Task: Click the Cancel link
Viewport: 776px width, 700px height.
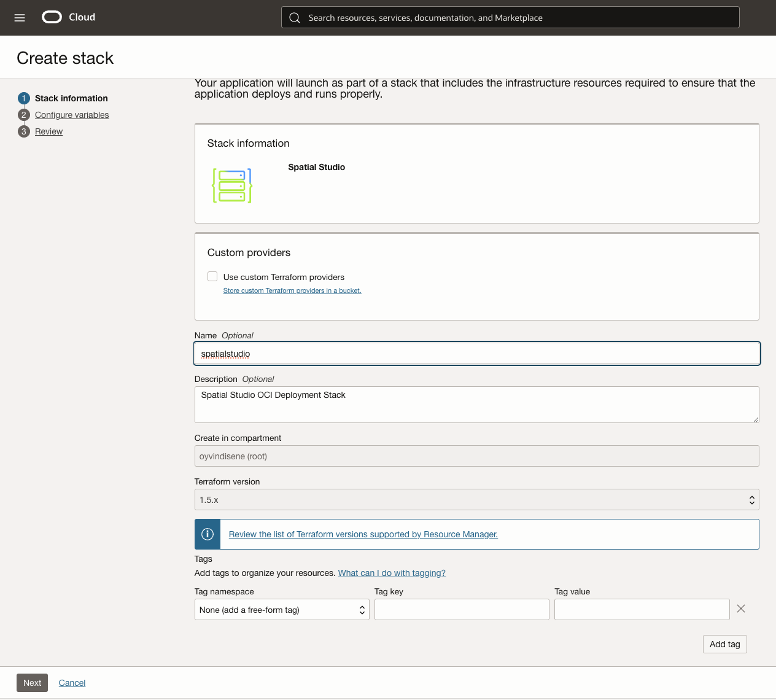Action: point(72,683)
